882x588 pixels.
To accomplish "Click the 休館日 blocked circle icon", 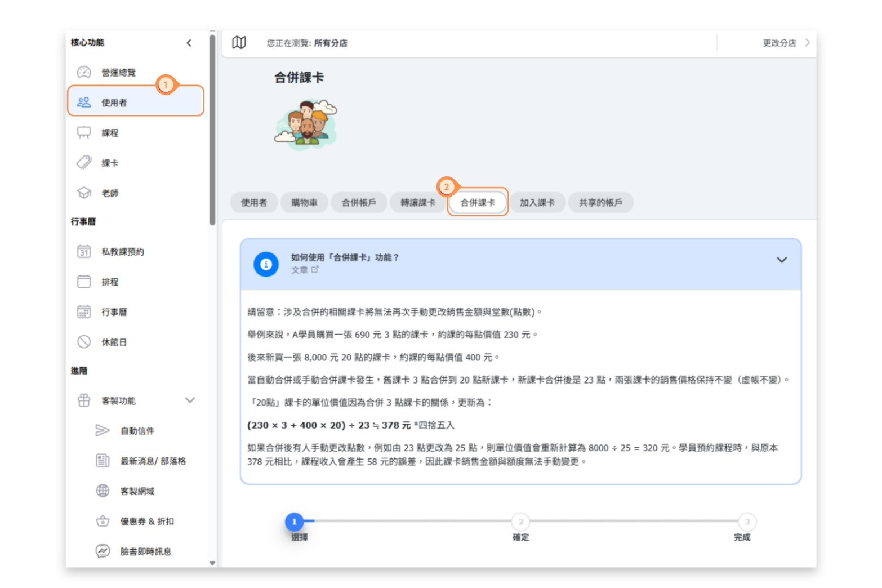I will click(84, 342).
